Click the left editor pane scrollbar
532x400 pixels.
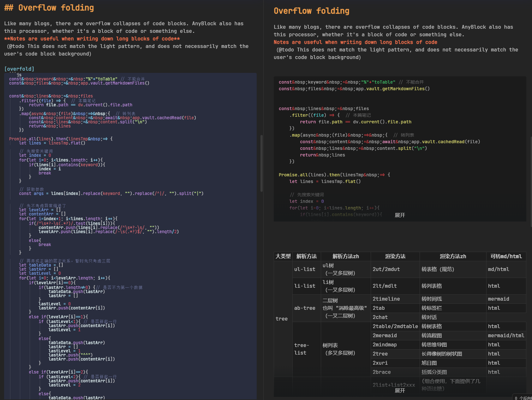[261, 163]
